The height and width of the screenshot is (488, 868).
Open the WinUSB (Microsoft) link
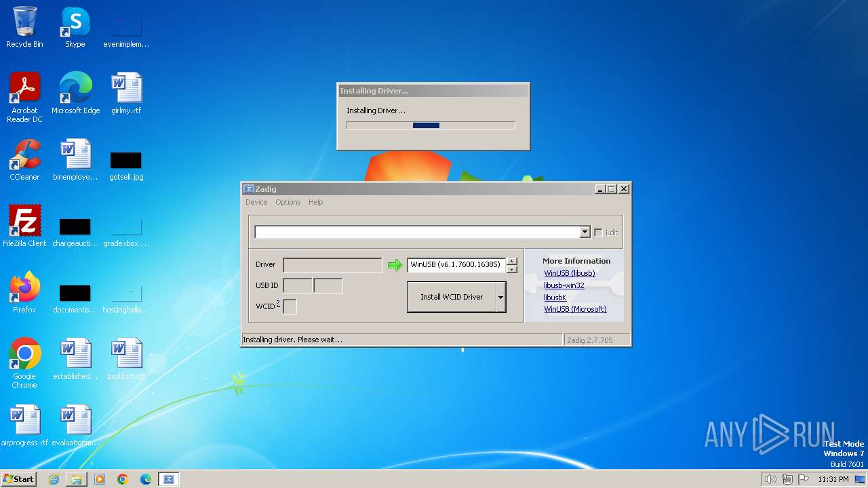pos(575,309)
